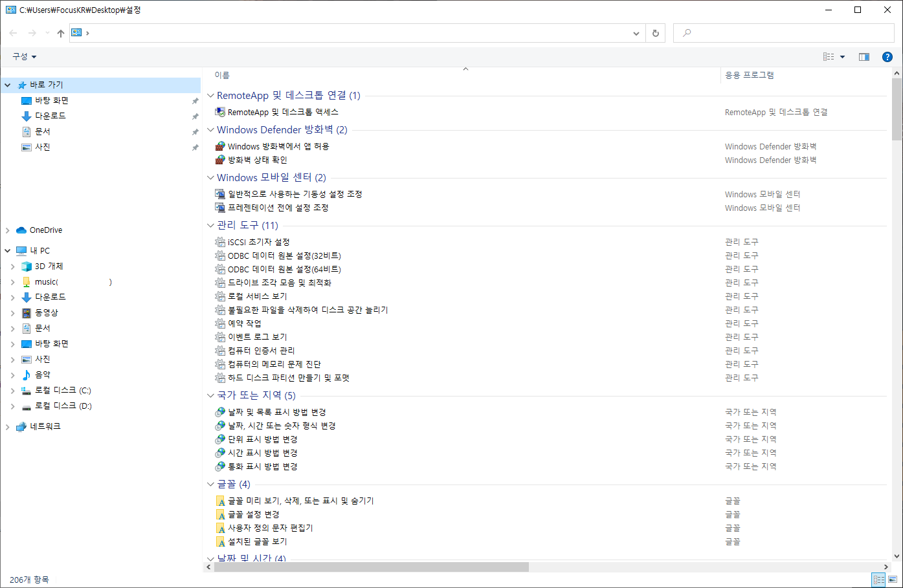Collapse the Windows 모바일 센터 group
Screen dimensions: 903x588
(x=210, y=178)
